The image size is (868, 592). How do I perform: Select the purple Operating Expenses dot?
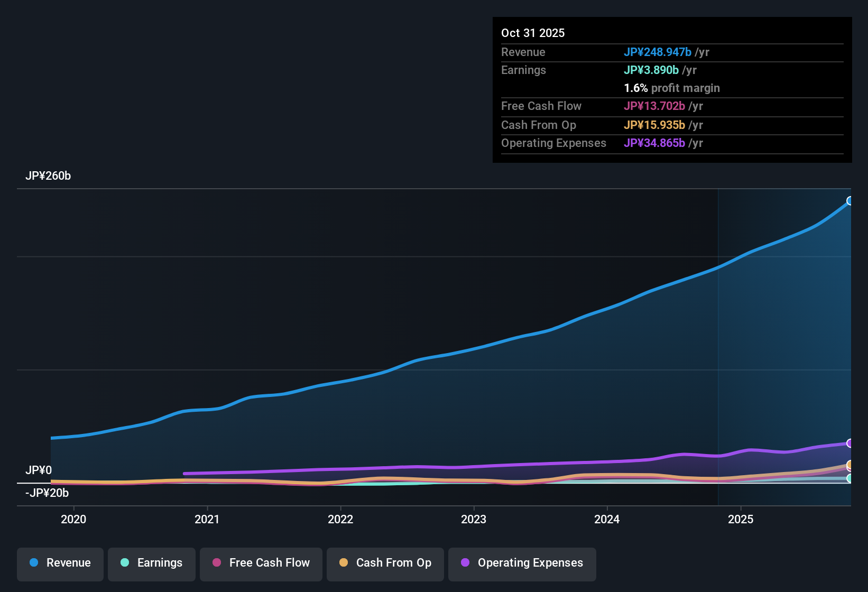click(465, 563)
